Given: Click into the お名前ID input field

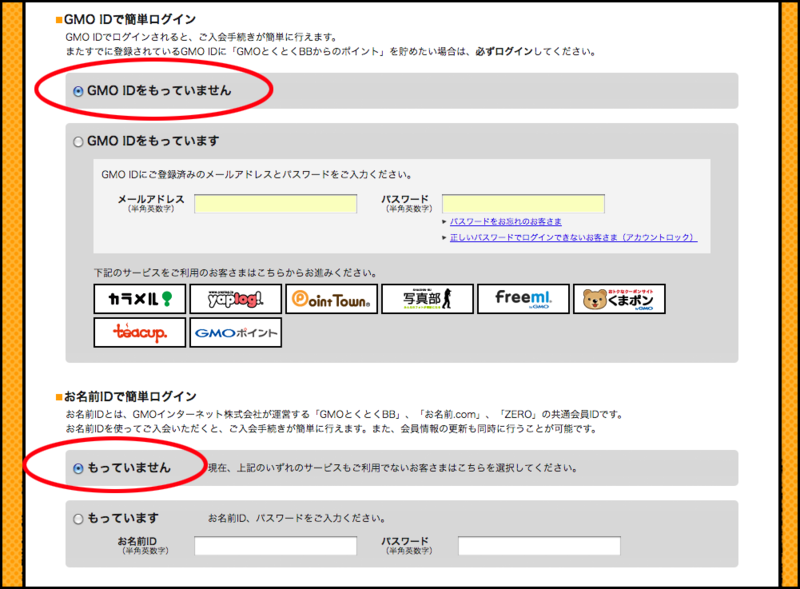Looking at the screenshot, I should point(276,546).
